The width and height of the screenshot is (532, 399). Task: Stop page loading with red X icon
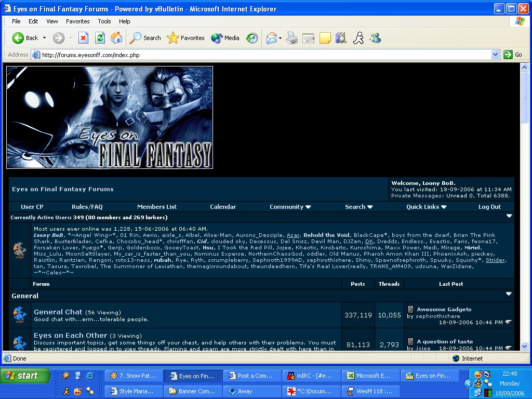83,38
